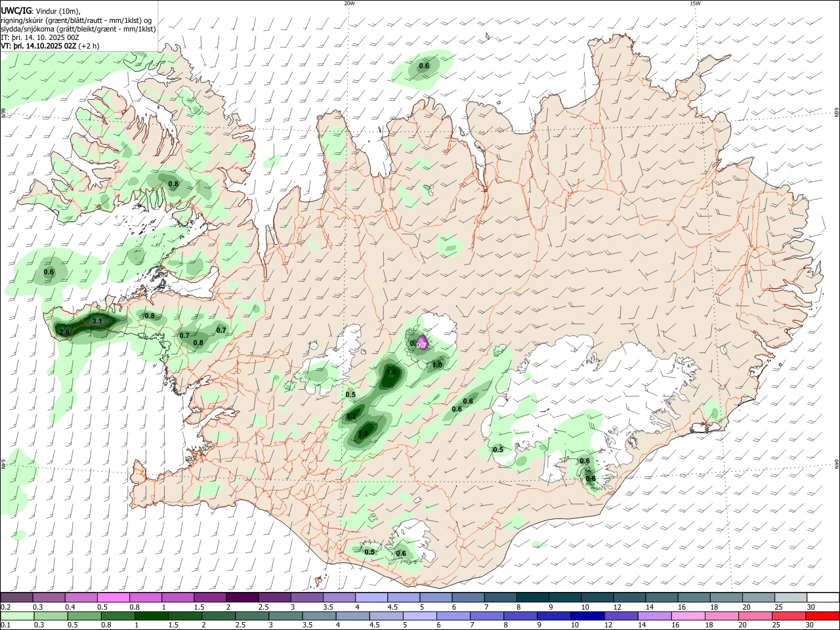Click the bright pink 0.5–0.8 snow legend swatch
The image size is (840, 630).
(x=114, y=598)
